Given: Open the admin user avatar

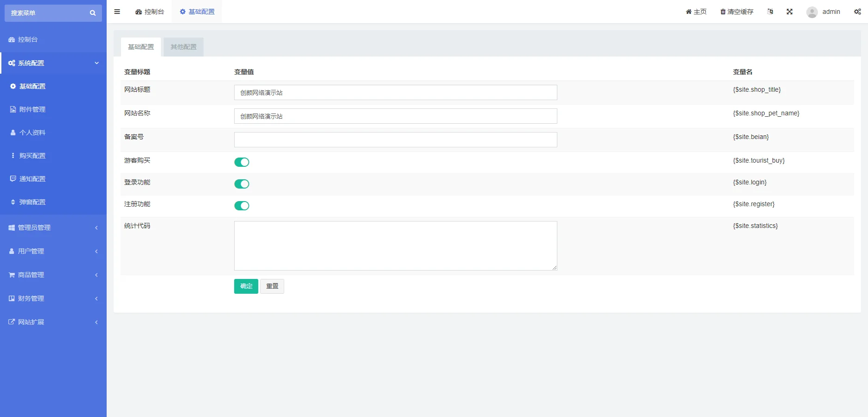Looking at the screenshot, I should [812, 12].
